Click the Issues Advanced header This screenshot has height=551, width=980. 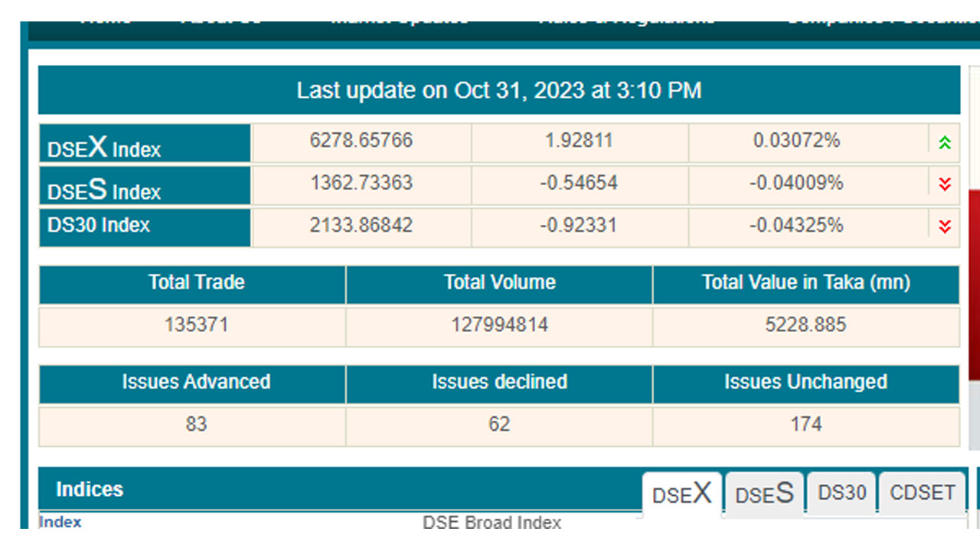pyautogui.click(x=196, y=382)
